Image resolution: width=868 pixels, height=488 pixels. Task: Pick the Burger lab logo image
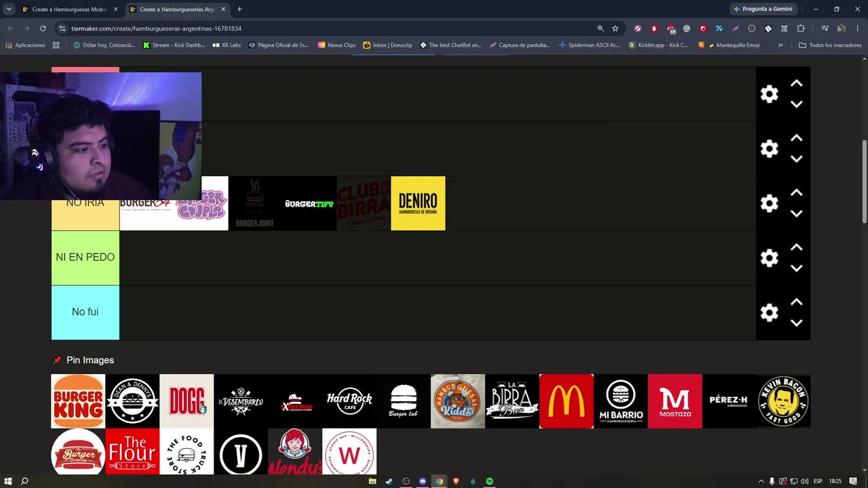tap(403, 401)
